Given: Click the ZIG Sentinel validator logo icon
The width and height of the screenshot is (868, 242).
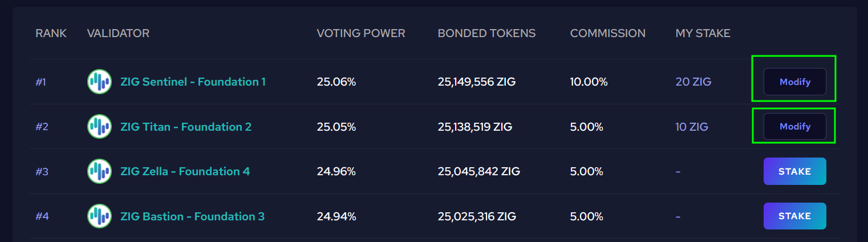Looking at the screenshot, I should [x=99, y=82].
